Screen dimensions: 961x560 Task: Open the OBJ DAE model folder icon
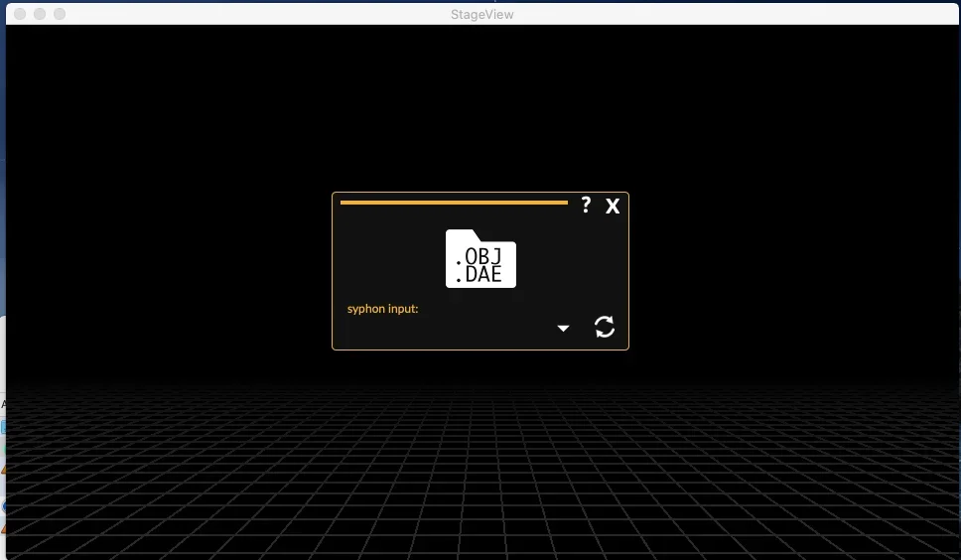[480, 258]
